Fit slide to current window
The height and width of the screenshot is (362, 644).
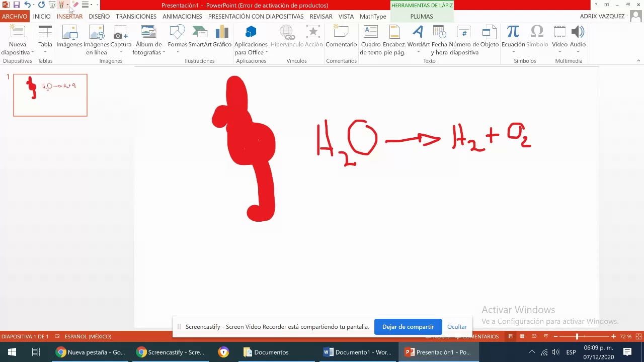click(638, 336)
